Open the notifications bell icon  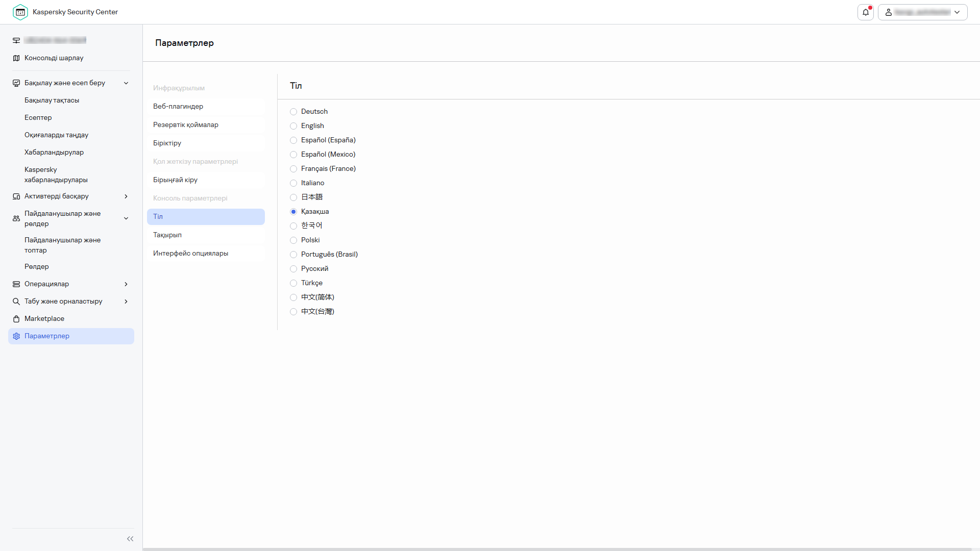pos(866,12)
